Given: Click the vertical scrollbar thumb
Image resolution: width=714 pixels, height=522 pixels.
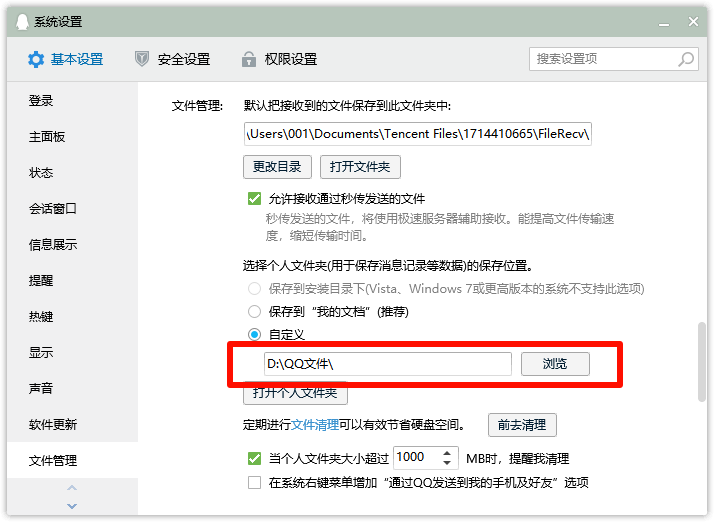Looking at the screenshot, I should [702, 362].
